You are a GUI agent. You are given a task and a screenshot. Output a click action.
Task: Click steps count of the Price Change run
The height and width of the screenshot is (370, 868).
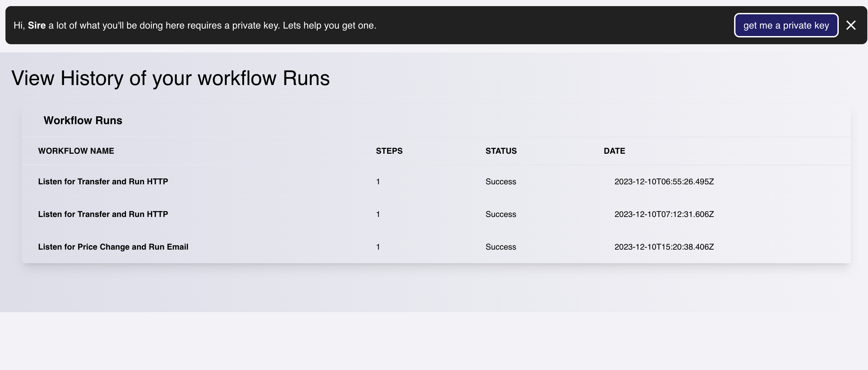(x=378, y=247)
